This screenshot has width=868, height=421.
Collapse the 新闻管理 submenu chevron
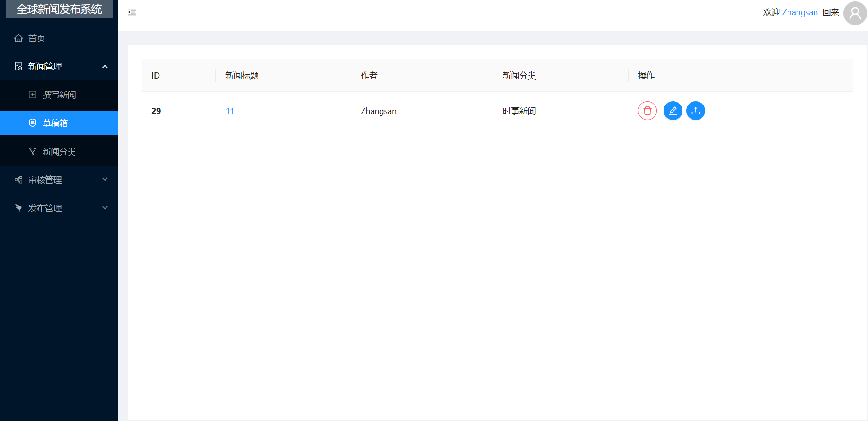(x=105, y=67)
